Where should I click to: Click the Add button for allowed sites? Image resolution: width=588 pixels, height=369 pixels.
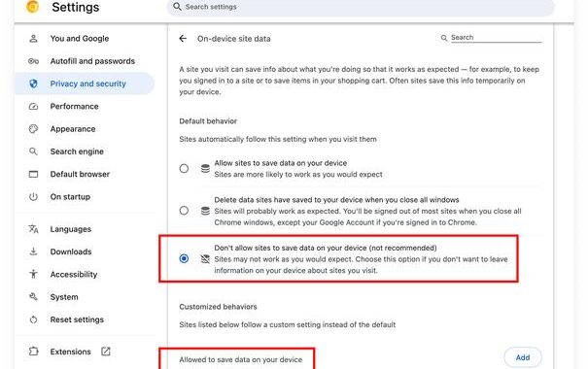523,357
